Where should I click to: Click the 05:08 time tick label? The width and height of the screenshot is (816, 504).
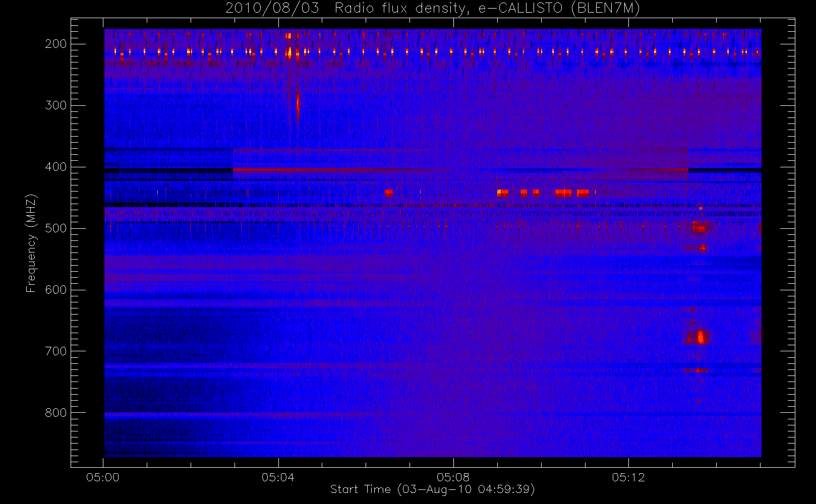453,477
